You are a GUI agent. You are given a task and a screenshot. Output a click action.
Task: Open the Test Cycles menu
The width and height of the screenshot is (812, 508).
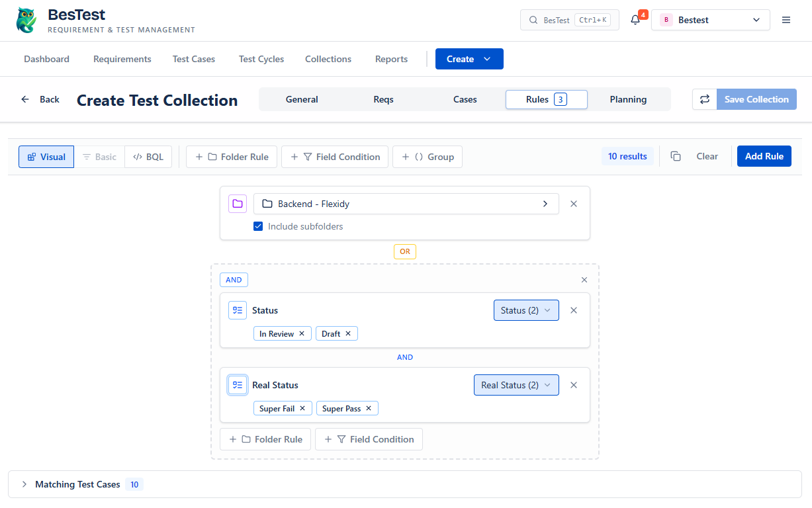(x=261, y=59)
